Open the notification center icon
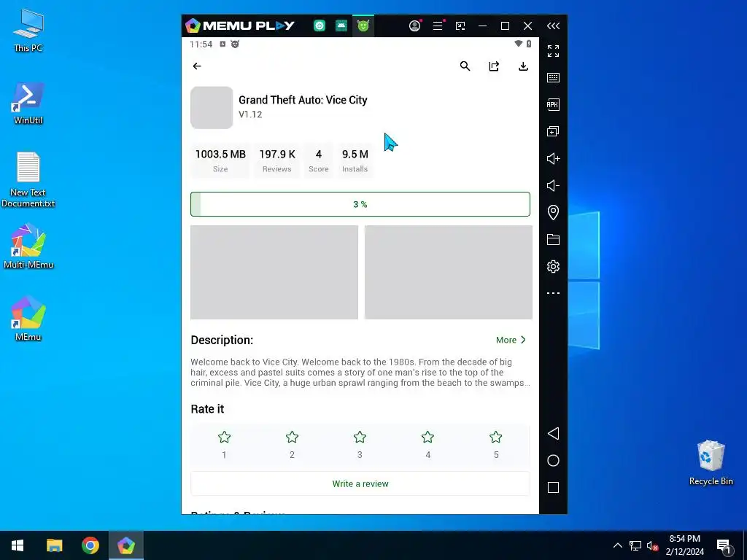Screen dimensions: 747x560 [724, 545]
